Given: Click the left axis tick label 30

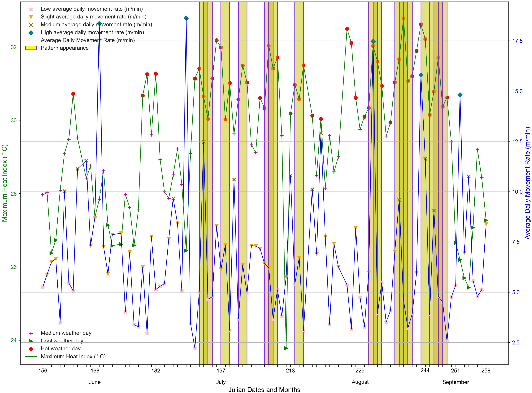Looking at the screenshot, I should [14, 120].
